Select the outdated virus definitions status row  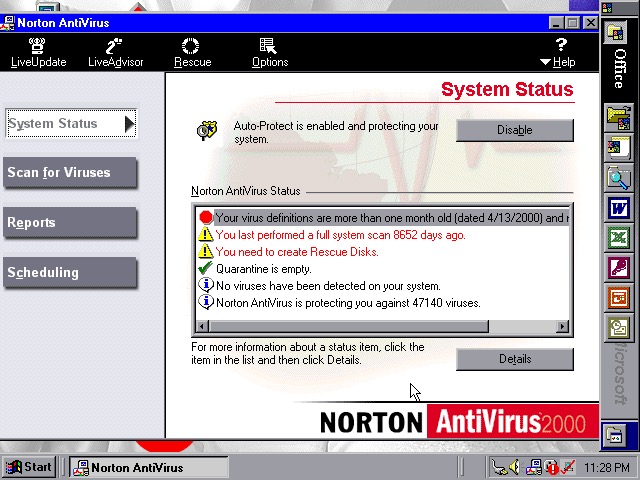[x=383, y=218]
